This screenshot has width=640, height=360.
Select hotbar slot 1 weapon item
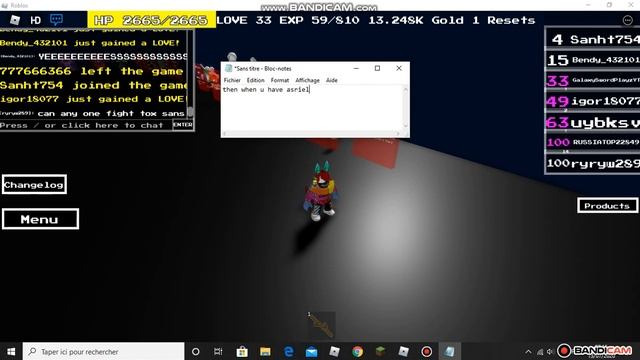[322, 325]
